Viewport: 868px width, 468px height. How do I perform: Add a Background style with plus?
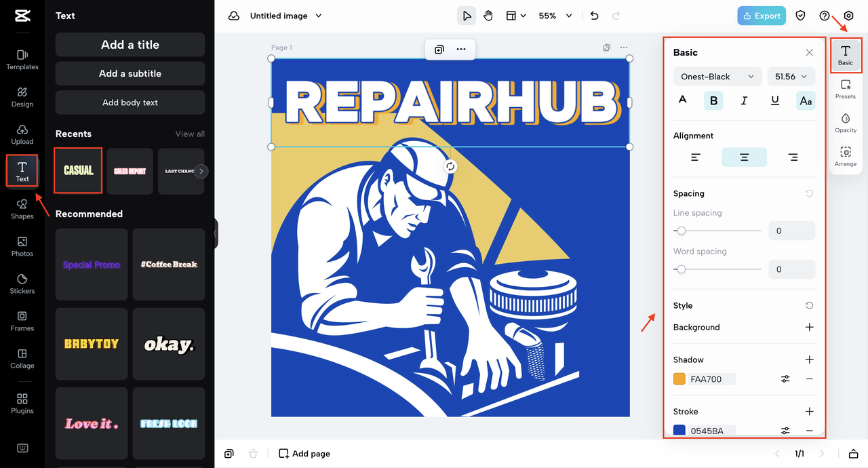(809, 327)
